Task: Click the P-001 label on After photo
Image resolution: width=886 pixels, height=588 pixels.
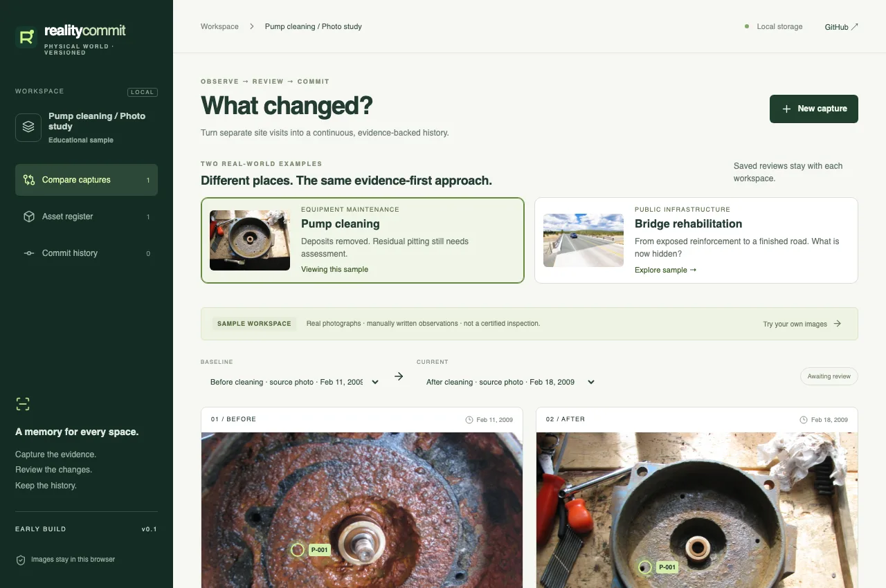Action: coord(667,567)
